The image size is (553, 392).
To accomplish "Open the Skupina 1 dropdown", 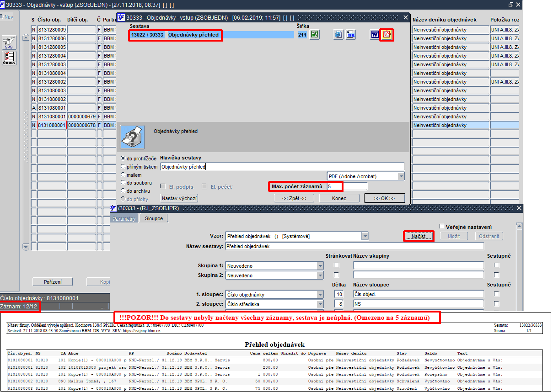I will (320, 265).
